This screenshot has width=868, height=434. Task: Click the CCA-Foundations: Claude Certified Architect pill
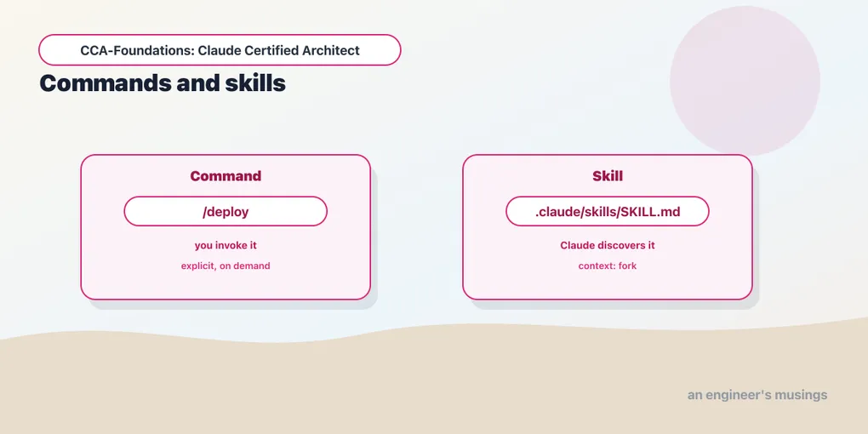[220, 50]
